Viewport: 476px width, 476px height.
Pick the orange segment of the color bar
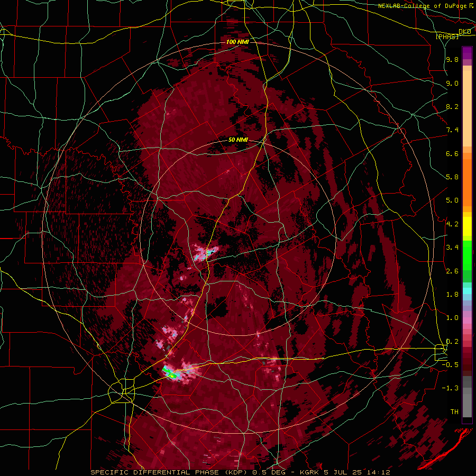click(x=467, y=182)
